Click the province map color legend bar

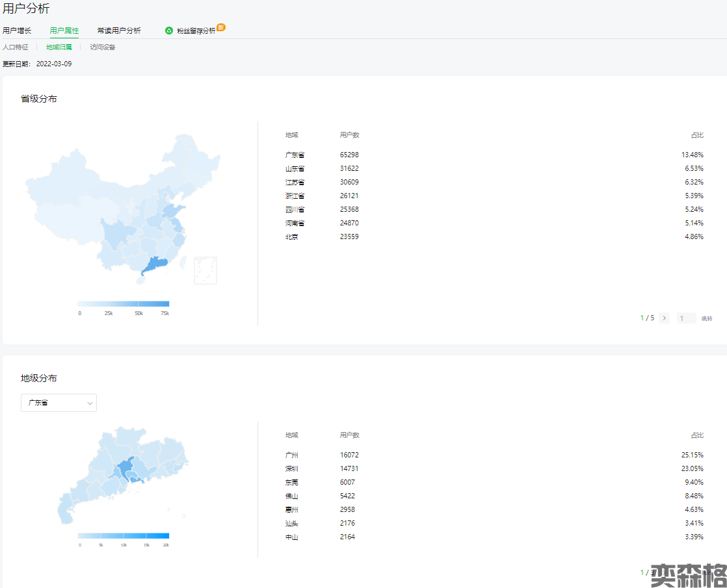[x=123, y=303]
